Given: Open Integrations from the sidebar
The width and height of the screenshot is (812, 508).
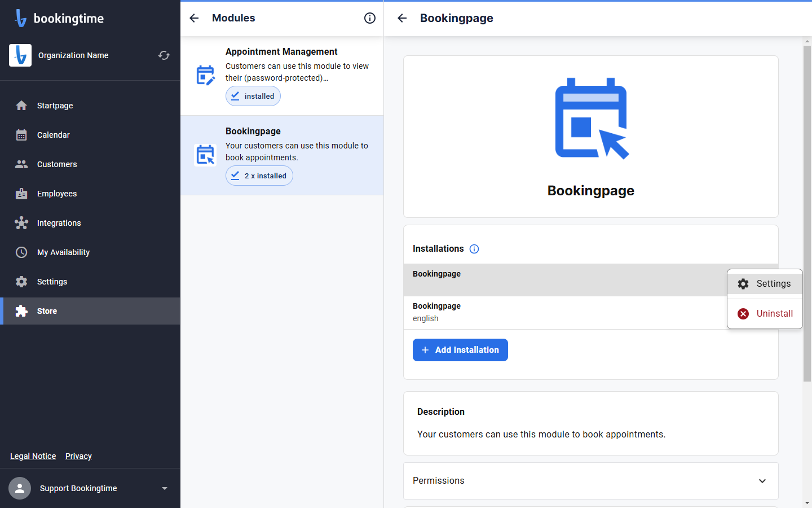Looking at the screenshot, I should (x=90, y=223).
